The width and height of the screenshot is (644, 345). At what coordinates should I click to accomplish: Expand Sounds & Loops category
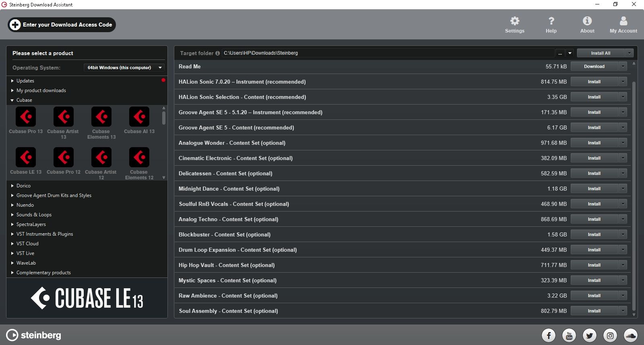[12, 215]
